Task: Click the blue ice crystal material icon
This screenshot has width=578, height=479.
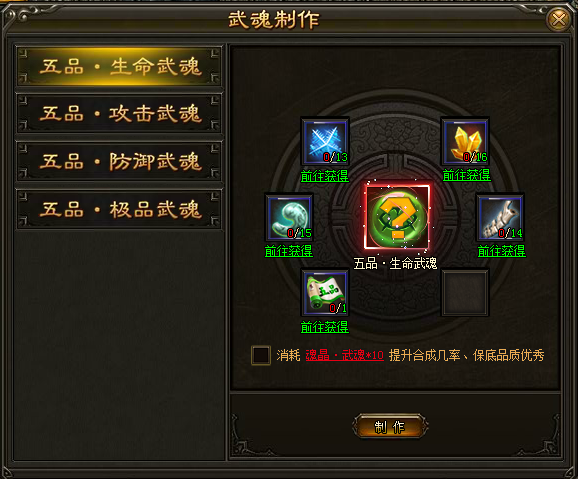Action: pos(325,142)
